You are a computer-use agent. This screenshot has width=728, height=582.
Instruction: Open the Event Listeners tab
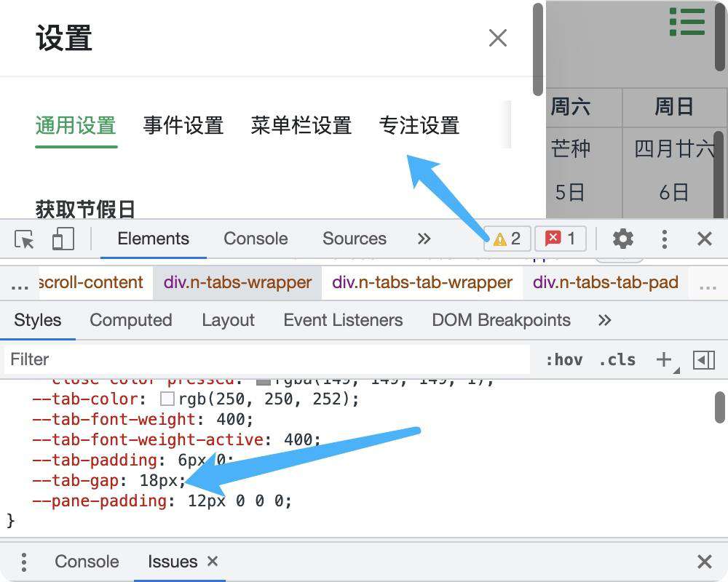(343, 320)
